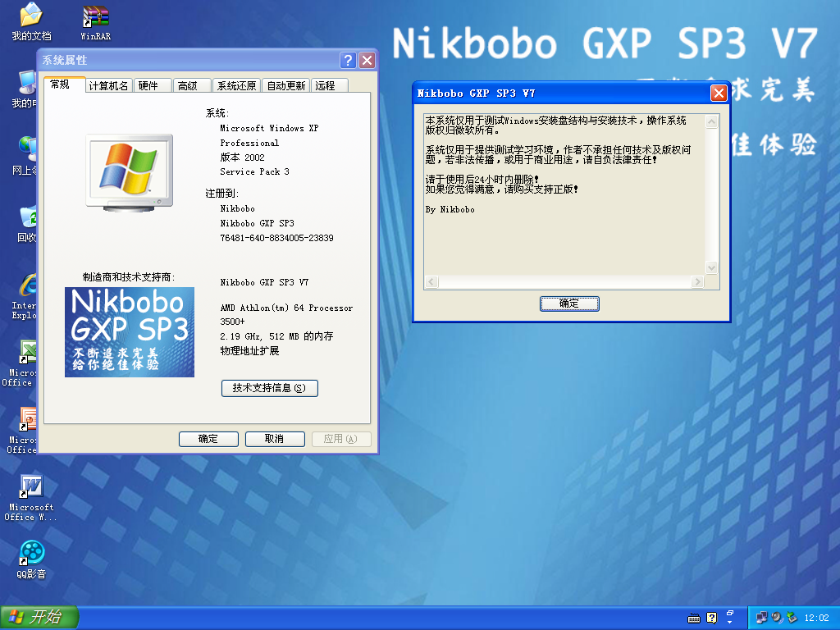Viewport: 840px width, 630px height.
Task: Expand the language bar options arrow
Action: 729,623
